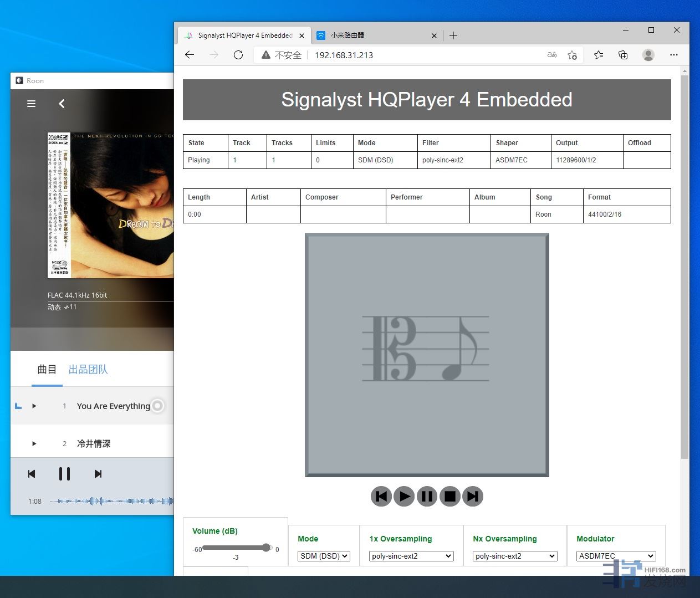
Task: Go to previous track in Roon
Action: 32,474
